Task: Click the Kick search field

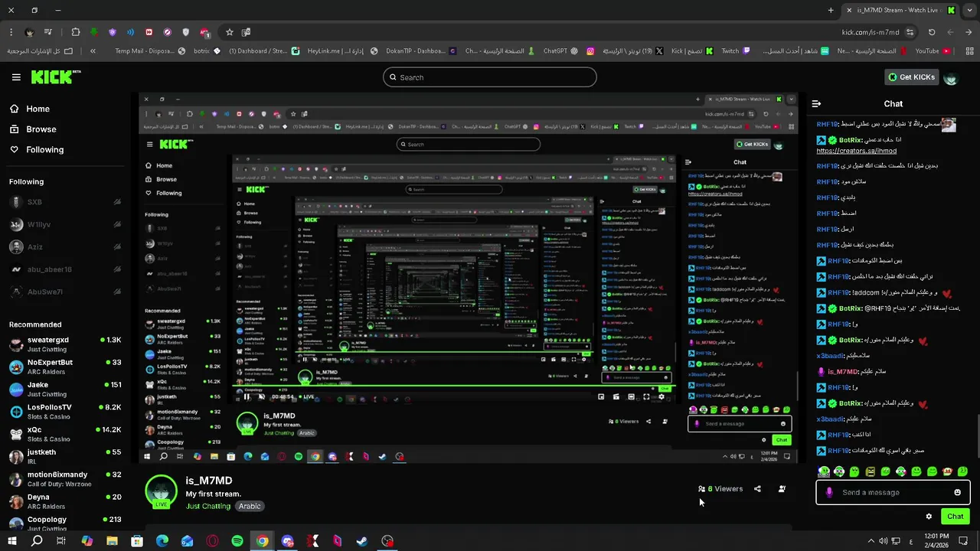Action: pos(490,77)
